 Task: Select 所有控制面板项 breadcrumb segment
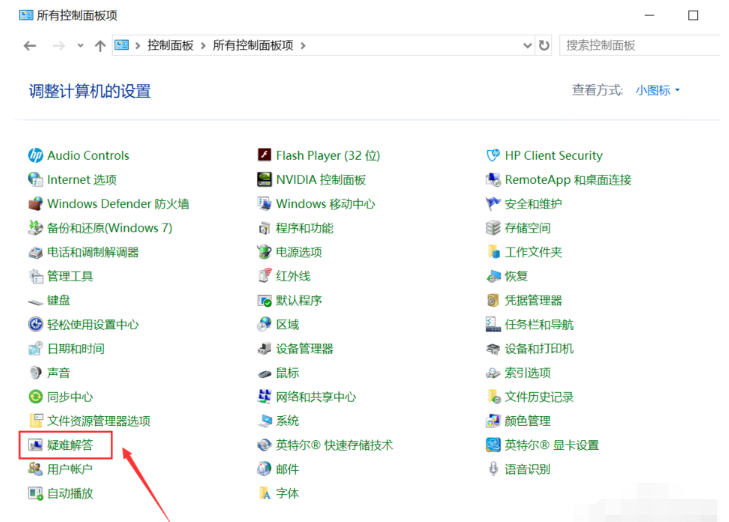[254, 46]
